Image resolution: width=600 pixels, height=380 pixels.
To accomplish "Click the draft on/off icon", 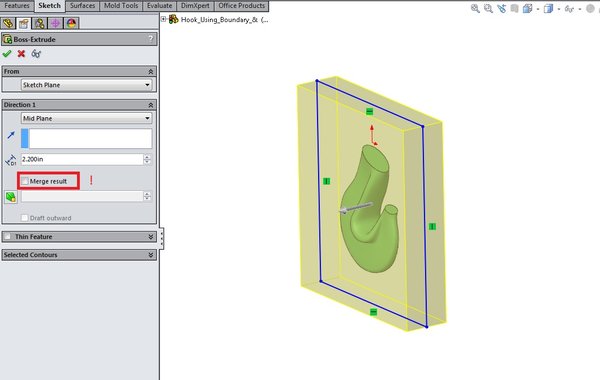I will (11, 197).
